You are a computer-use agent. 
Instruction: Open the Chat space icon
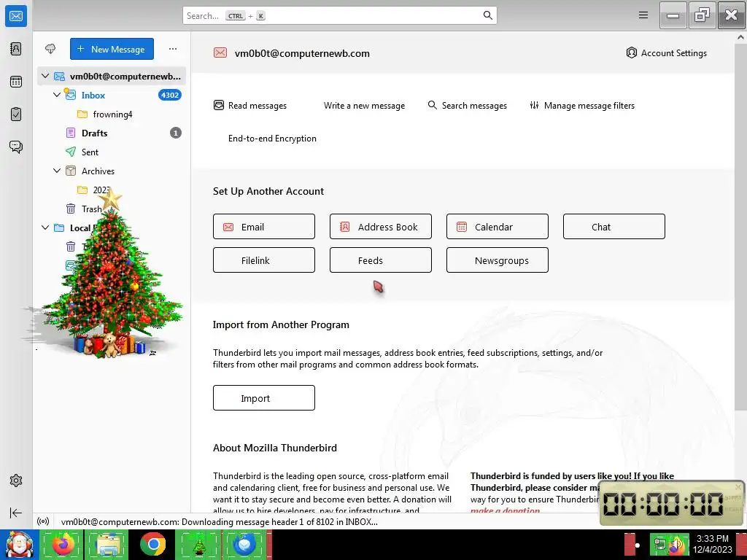tap(16, 147)
